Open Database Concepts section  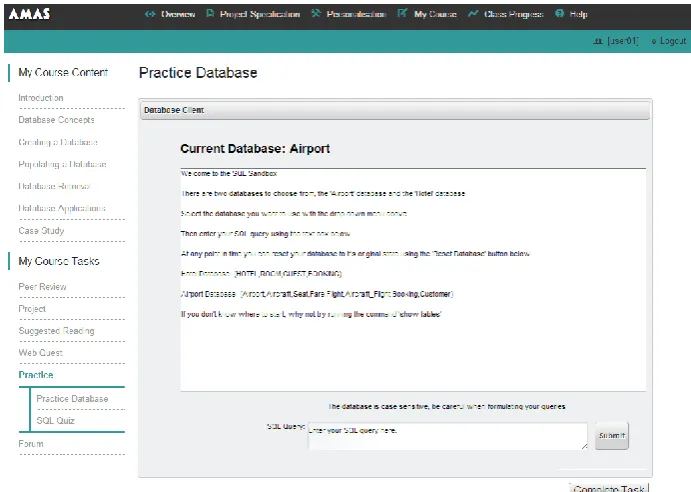click(56, 120)
